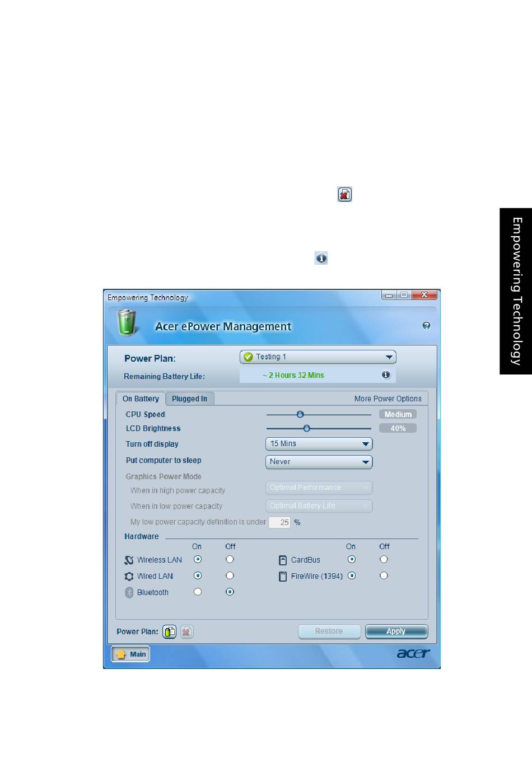Image resolution: width=532 pixels, height=763 pixels.
Task: Click the "Graphics Power Mode" label
Action: [164, 476]
